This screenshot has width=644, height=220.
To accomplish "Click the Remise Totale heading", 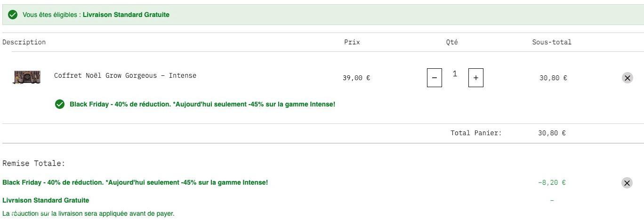I will pos(33,163).
